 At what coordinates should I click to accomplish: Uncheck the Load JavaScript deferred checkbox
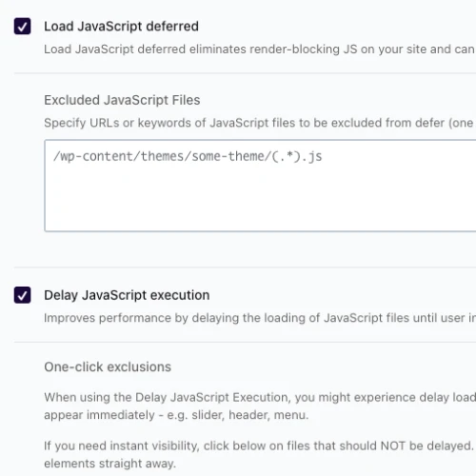coord(22,26)
